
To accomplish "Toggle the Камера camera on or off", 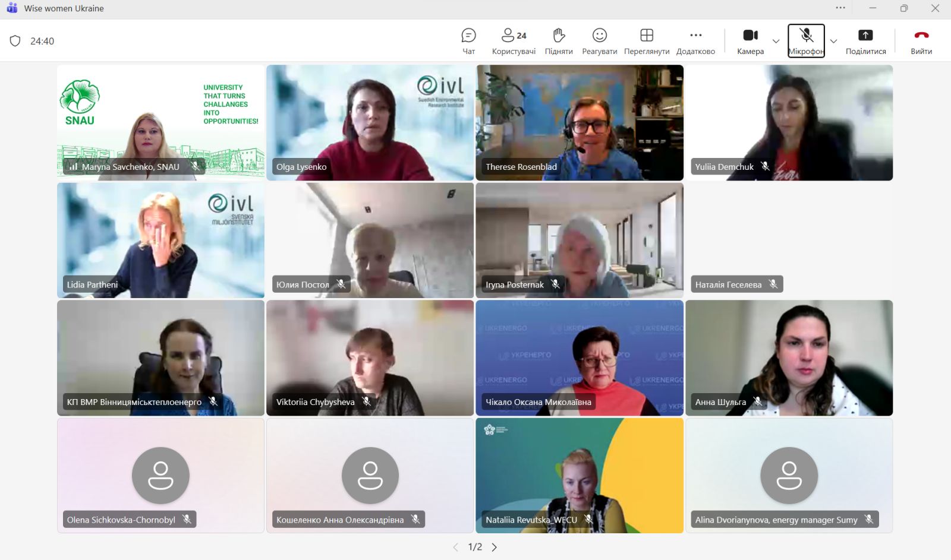I will (x=750, y=41).
